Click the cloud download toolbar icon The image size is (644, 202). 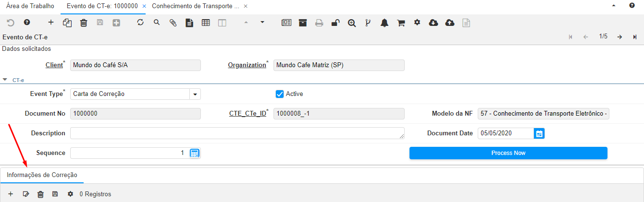pyautogui.click(x=433, y=23)
